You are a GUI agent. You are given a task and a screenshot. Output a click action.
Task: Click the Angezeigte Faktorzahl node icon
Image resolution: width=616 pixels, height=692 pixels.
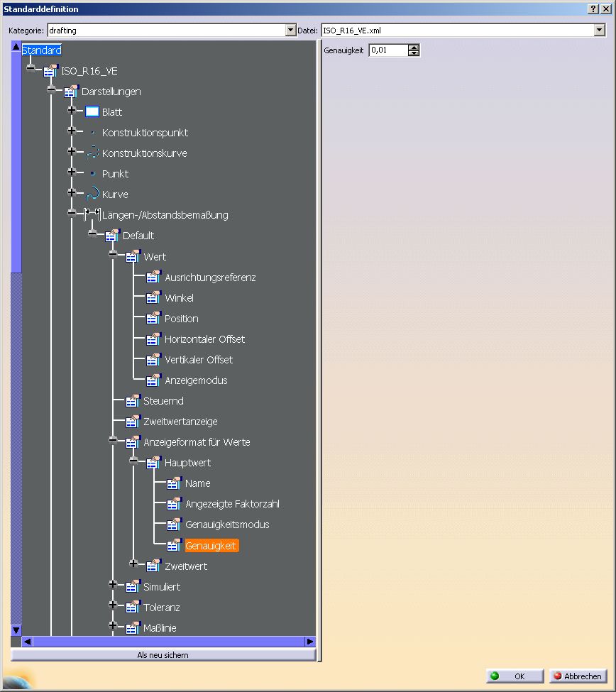pyautogui.click(x=175, y=503)
